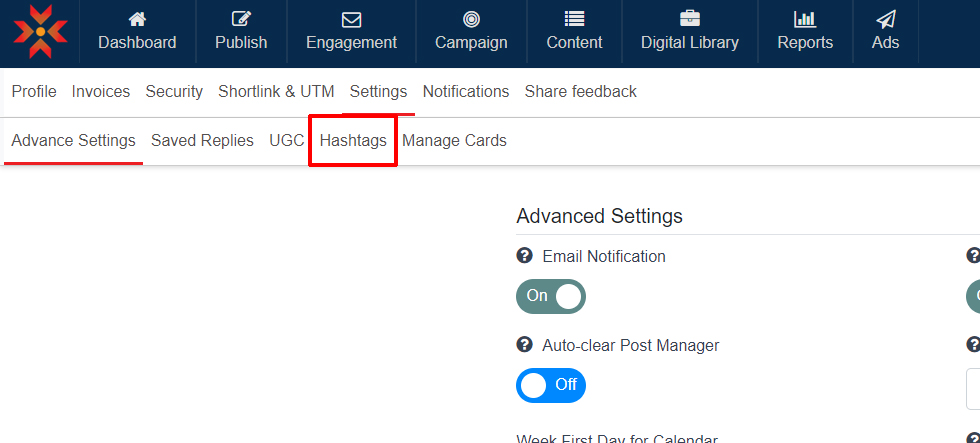This screenshot has width=980, height=443.
Task: Turn off the Email Notification toggle
Action: click(551, 296)
